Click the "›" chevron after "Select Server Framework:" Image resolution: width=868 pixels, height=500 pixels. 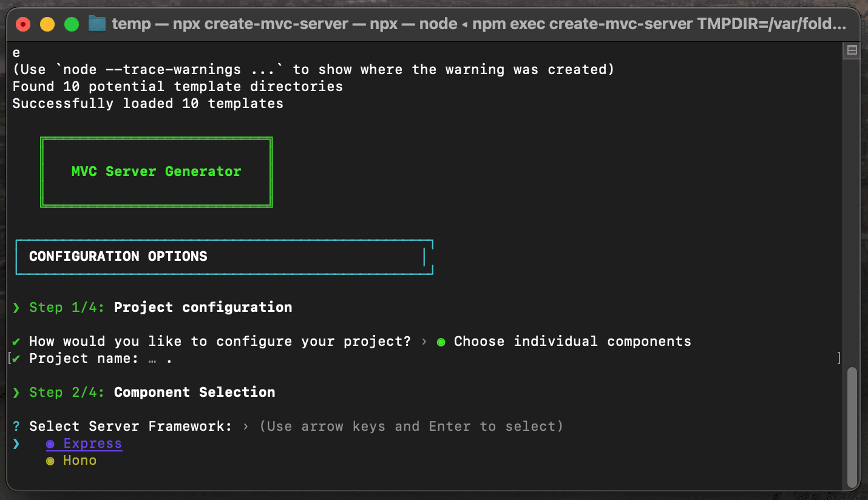(245, 426)
